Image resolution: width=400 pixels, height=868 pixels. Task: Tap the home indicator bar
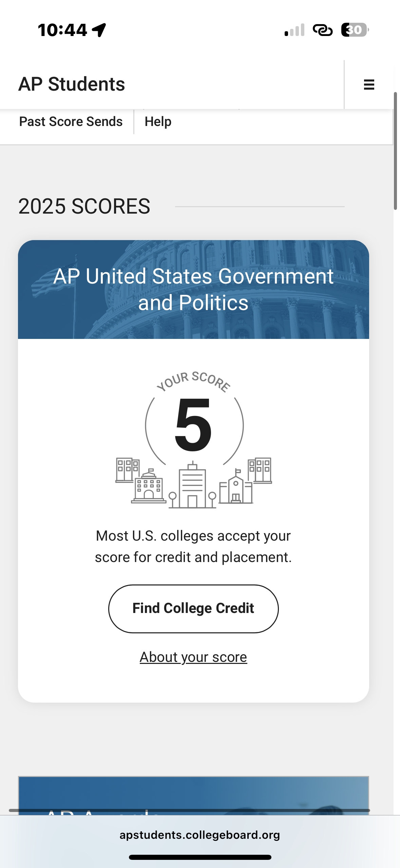(x=200, y=857)
